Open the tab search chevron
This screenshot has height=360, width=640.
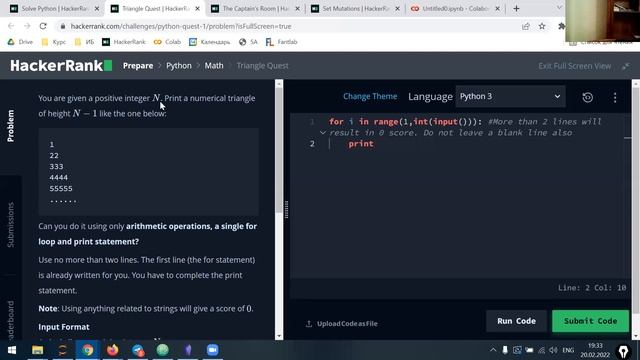coord(559,7)
